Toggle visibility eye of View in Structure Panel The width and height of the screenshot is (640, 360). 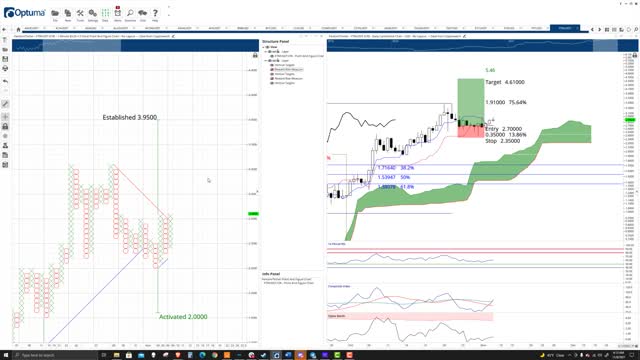[268, 47]
